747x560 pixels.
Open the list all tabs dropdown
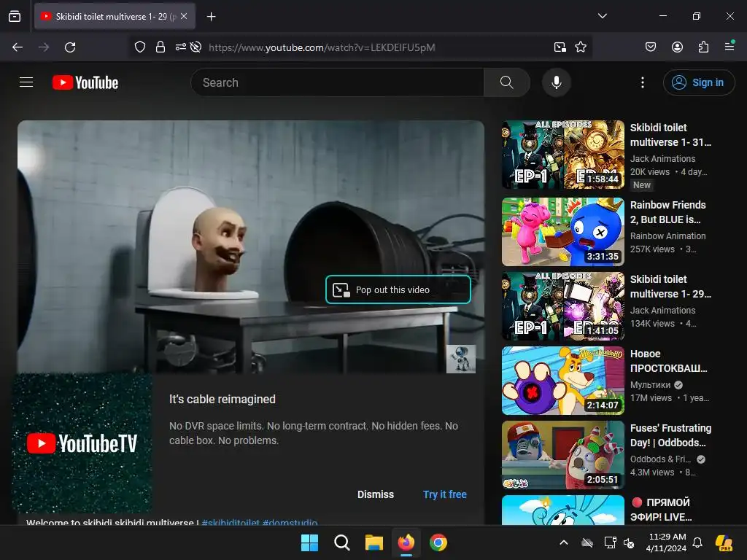[602, 16]
